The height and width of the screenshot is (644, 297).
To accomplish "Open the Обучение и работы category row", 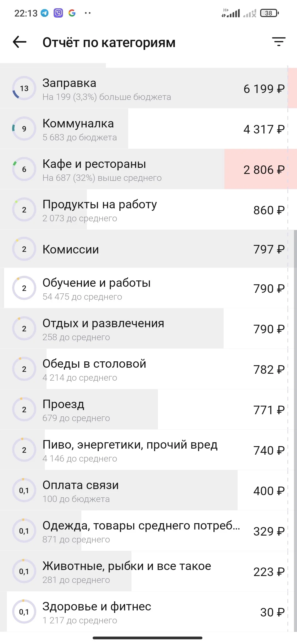I will [x=148, y=288].
